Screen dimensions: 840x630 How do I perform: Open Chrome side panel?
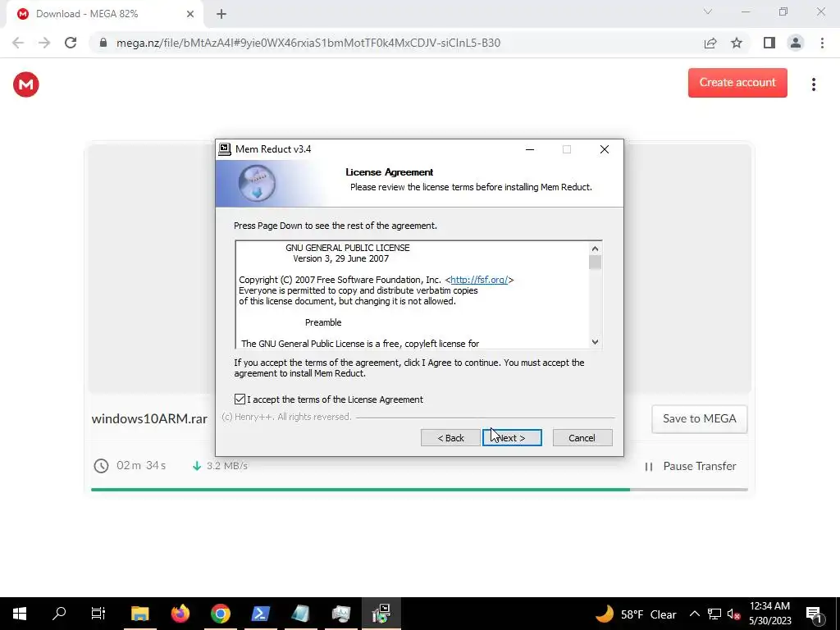(769, 43)
